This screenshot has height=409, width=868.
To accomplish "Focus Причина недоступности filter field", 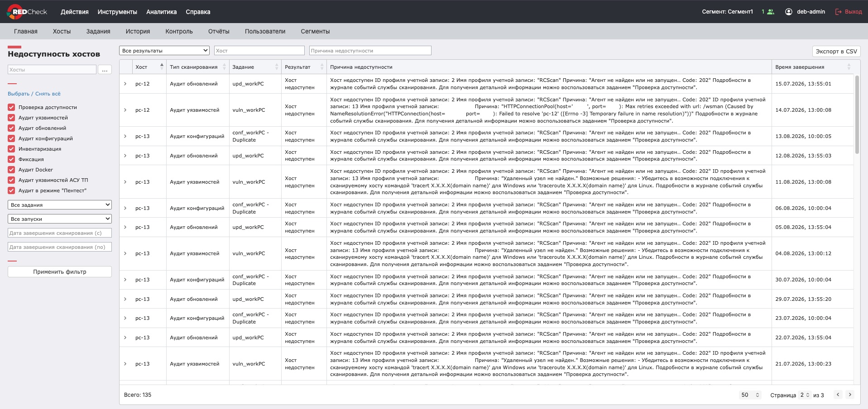I will pos(370,51).
